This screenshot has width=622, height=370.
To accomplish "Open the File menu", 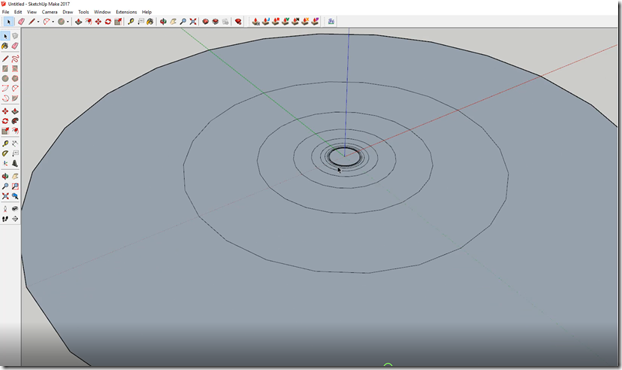I will coord(6,12).
